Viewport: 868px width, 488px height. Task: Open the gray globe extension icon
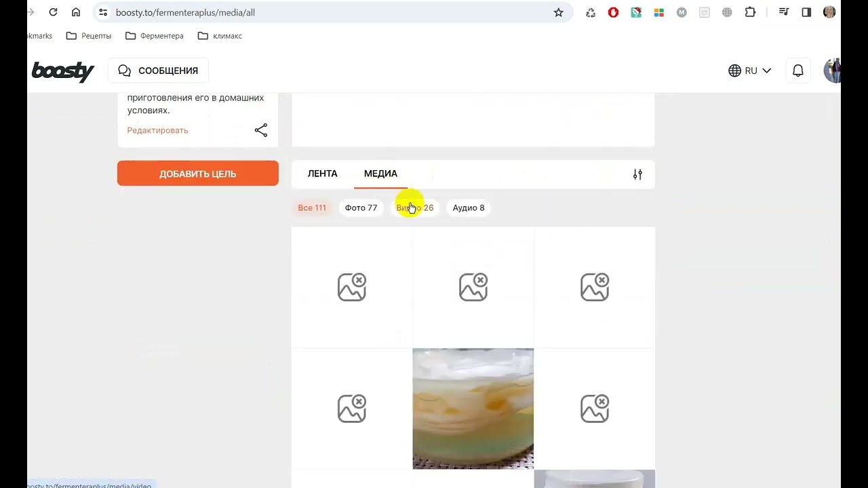pos(727,12)
